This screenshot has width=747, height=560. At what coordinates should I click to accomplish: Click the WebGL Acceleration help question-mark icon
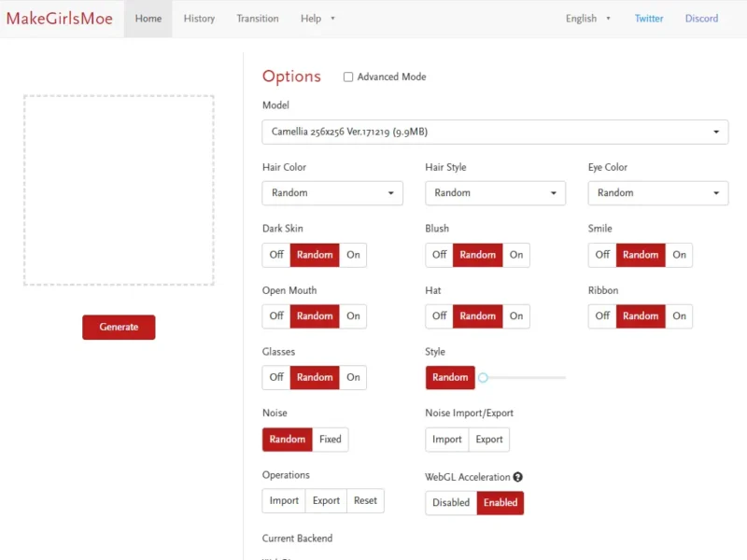pyautogui.click(x=517, y=477)
